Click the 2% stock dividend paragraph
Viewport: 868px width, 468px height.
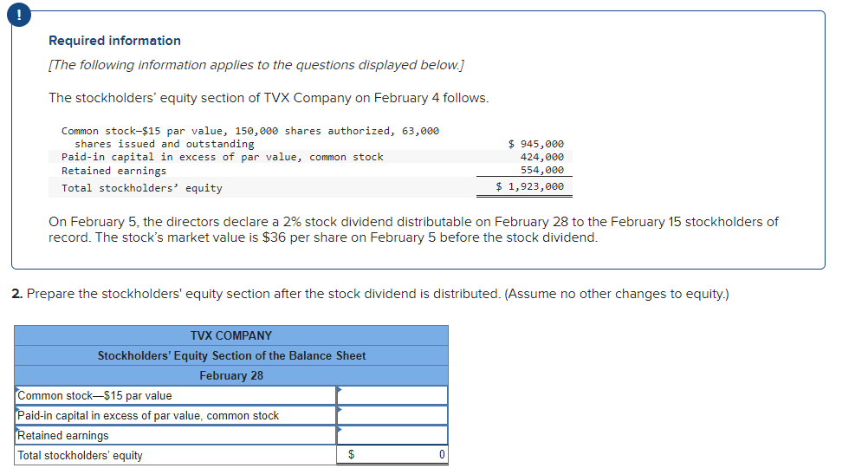(412, 230)
